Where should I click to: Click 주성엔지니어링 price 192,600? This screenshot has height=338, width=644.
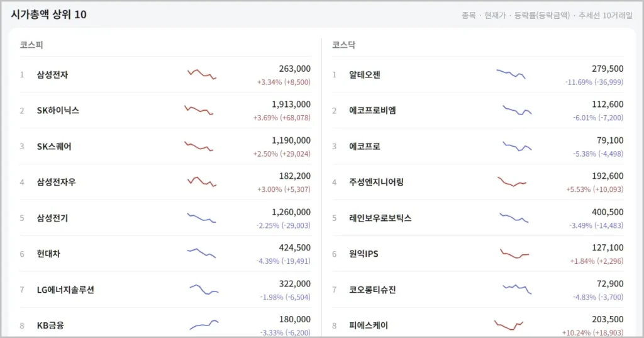click(608, 176)
